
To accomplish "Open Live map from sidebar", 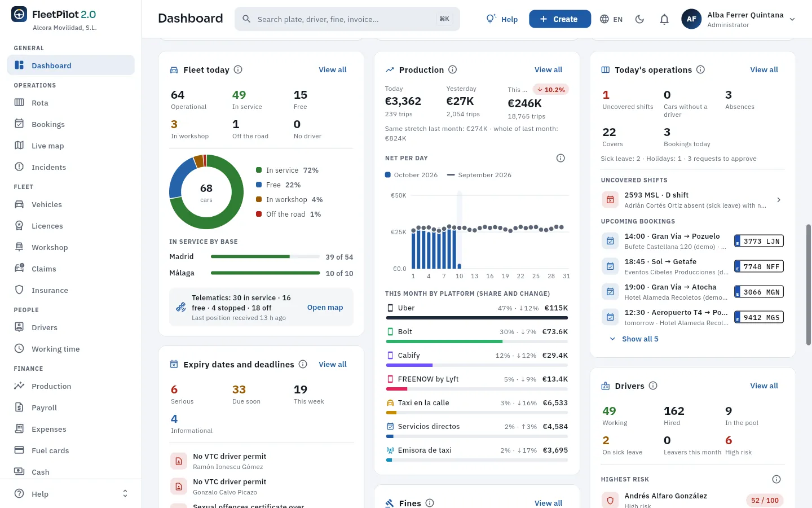I will (x=70, y=146).
